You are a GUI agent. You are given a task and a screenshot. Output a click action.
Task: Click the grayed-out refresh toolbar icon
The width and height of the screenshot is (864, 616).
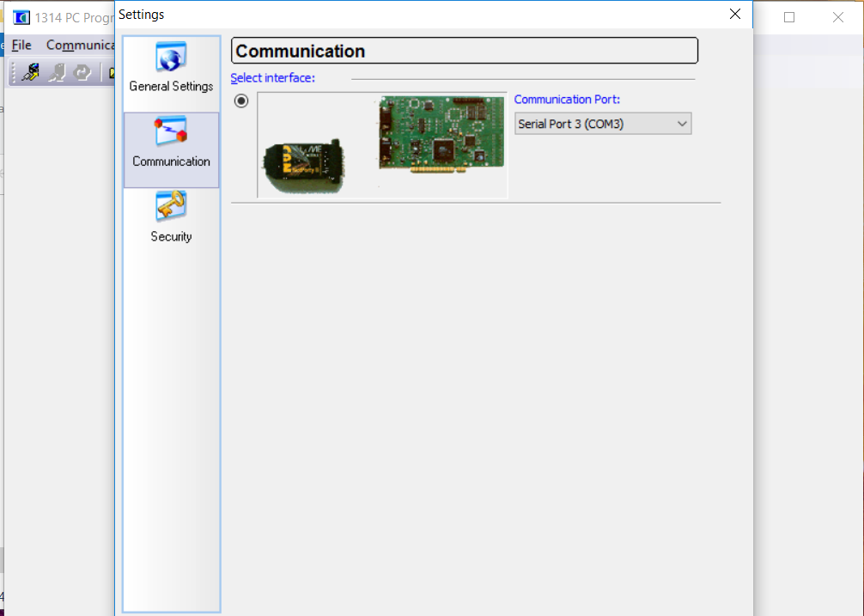pos(82,73)
